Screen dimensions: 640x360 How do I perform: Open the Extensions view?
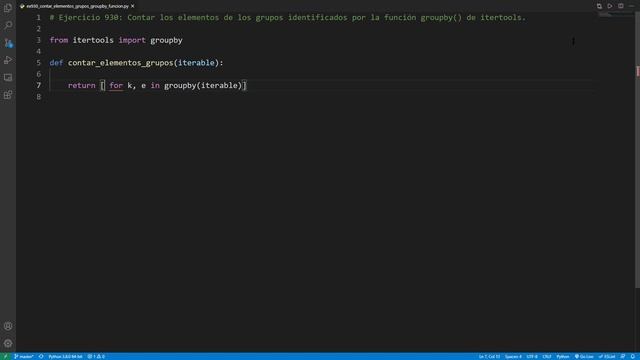click(x=8, y=95)
